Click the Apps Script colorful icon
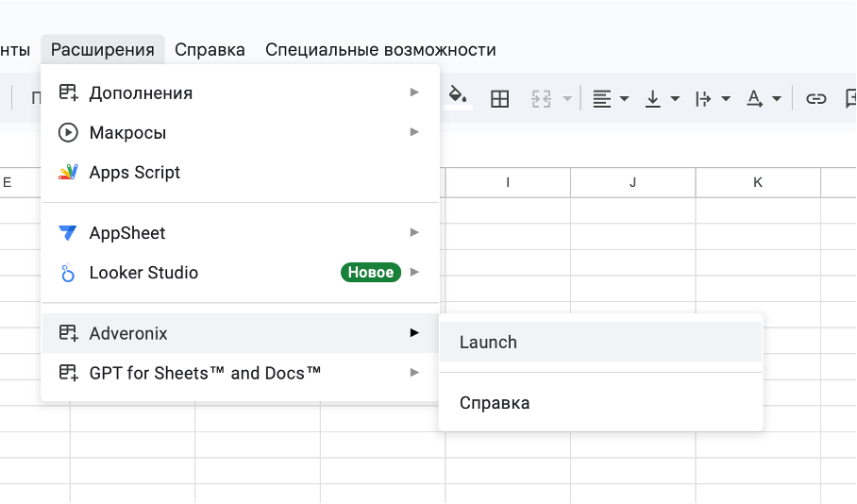 (68, 172)
